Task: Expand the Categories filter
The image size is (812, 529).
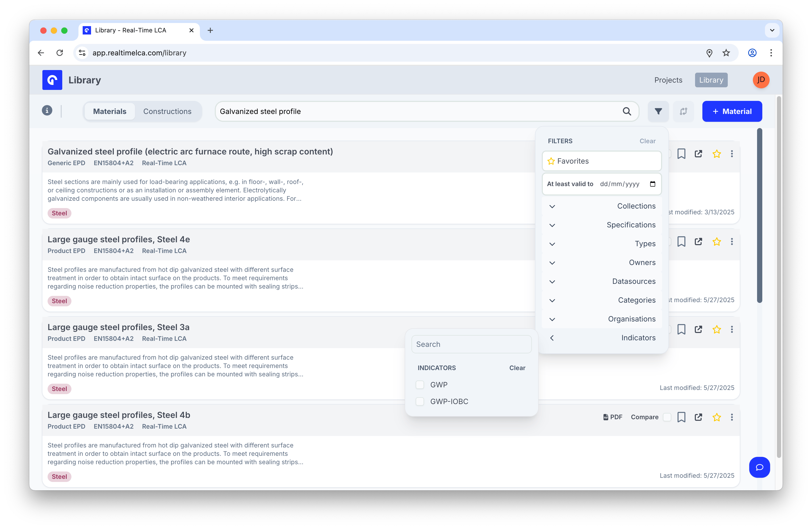Action: coord(602,300)
